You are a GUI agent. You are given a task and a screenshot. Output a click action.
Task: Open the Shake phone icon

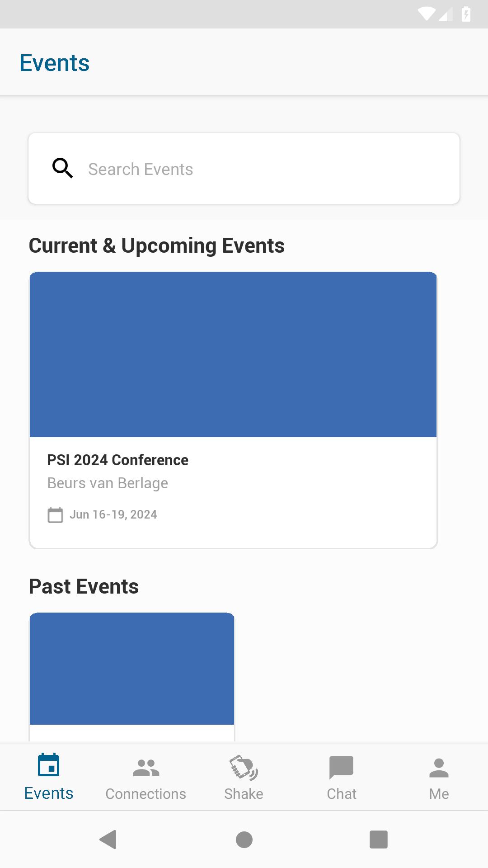tap(244, 768)
